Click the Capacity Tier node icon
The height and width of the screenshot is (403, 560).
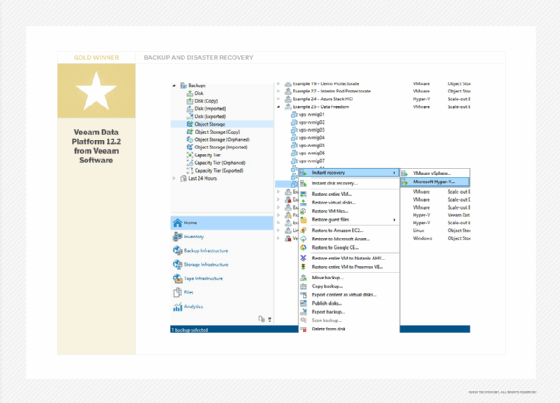tap(190, 155)
